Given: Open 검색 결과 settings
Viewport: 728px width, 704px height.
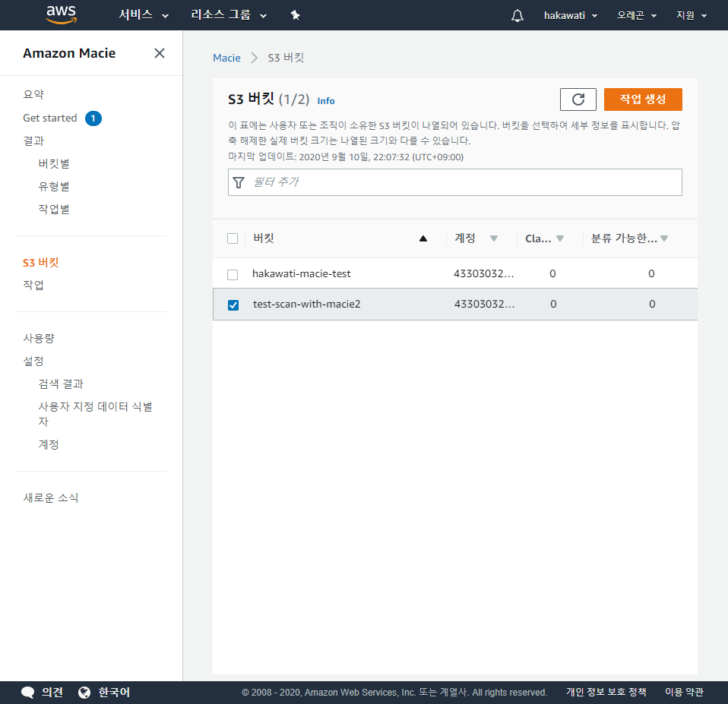Looking at the screenshot, I should [x=61, y=384].
